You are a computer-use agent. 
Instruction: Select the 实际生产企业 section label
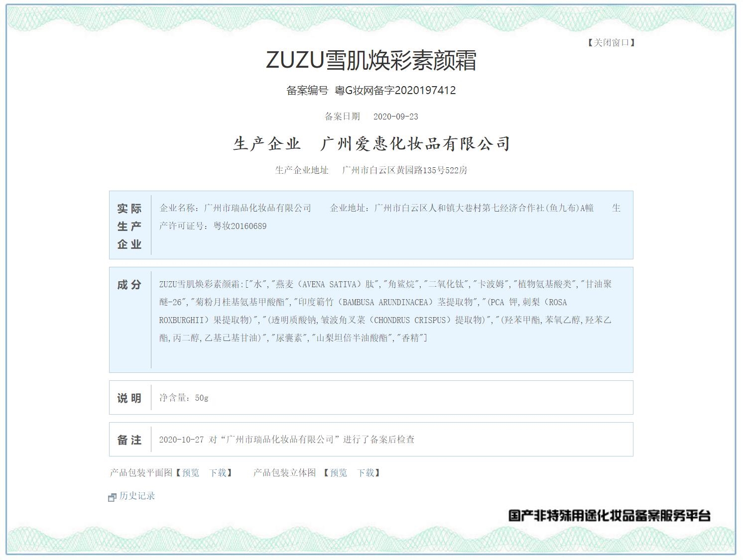click(129, 226)
